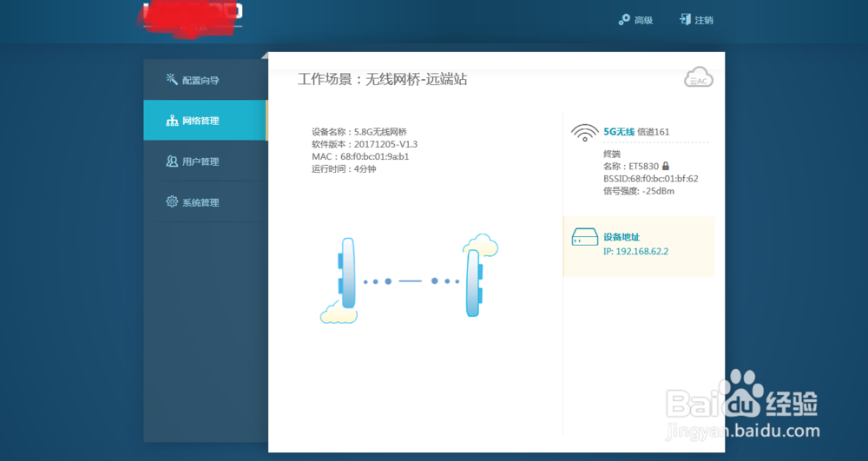Click the 信号强度: -25dBm text
Screen dimensions: 868x461
(639, 191)
